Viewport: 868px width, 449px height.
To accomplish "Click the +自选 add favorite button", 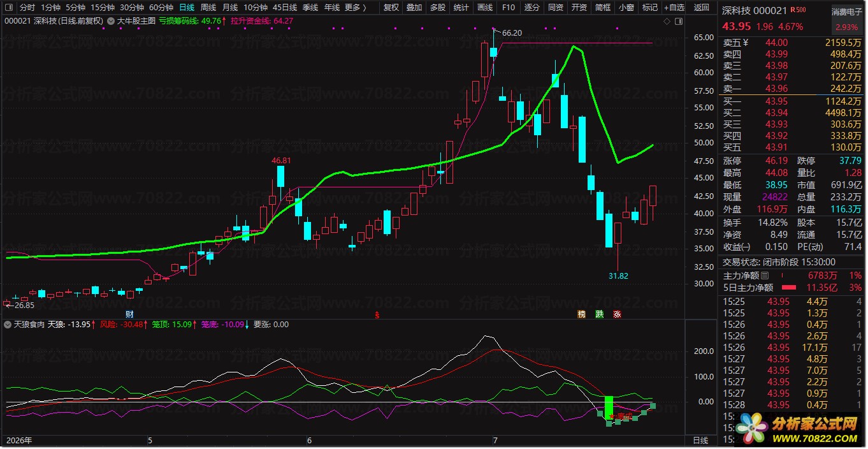I will [674, 8].
